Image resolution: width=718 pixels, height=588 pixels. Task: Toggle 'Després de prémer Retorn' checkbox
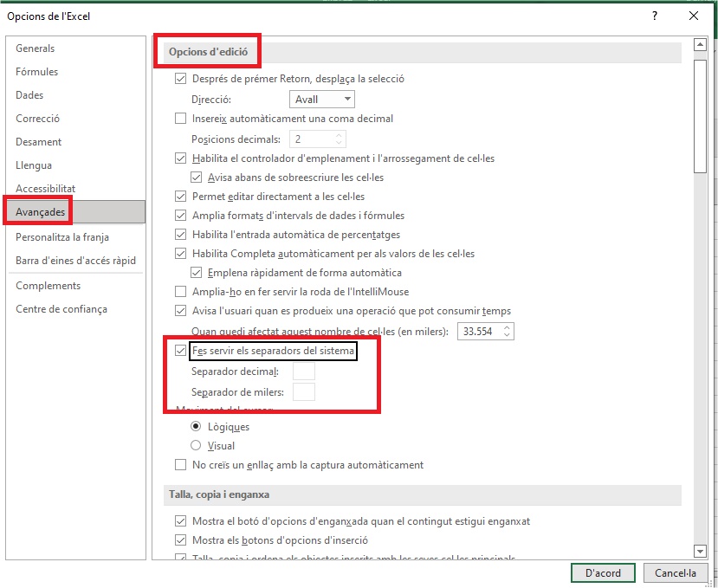pos(180,79)
